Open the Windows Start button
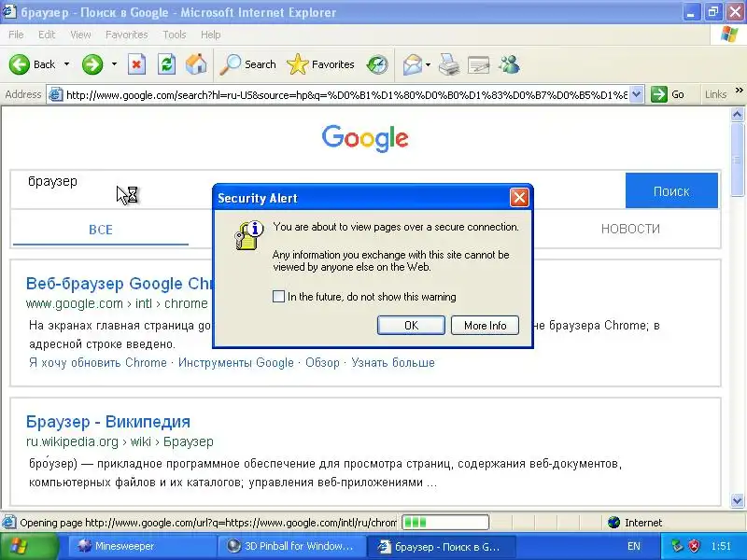This screenshot has width=747, height=560. 30,546
